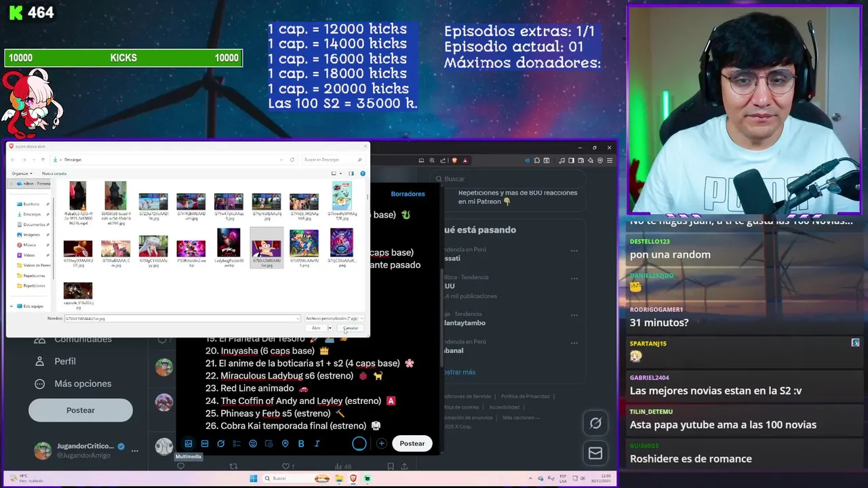Click the Multimedia image icon in the composer
The height and width of the screenshot is (488, 868).
(x=189, y=444)
